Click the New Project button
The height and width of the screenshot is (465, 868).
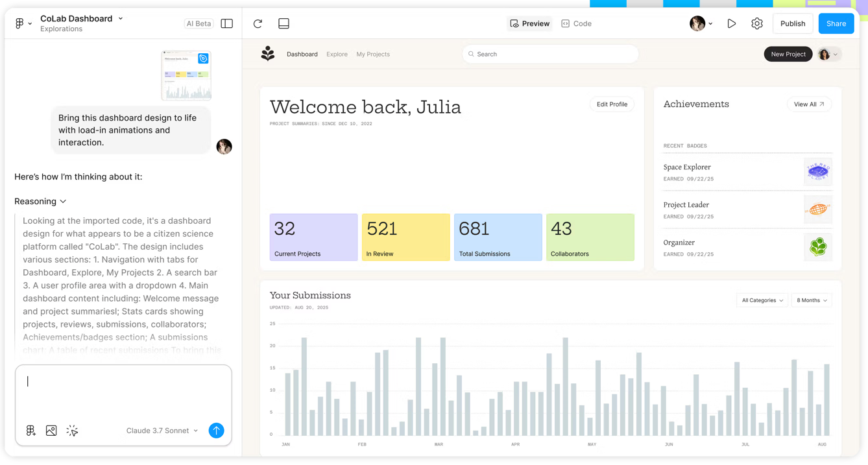pos(788,54)
